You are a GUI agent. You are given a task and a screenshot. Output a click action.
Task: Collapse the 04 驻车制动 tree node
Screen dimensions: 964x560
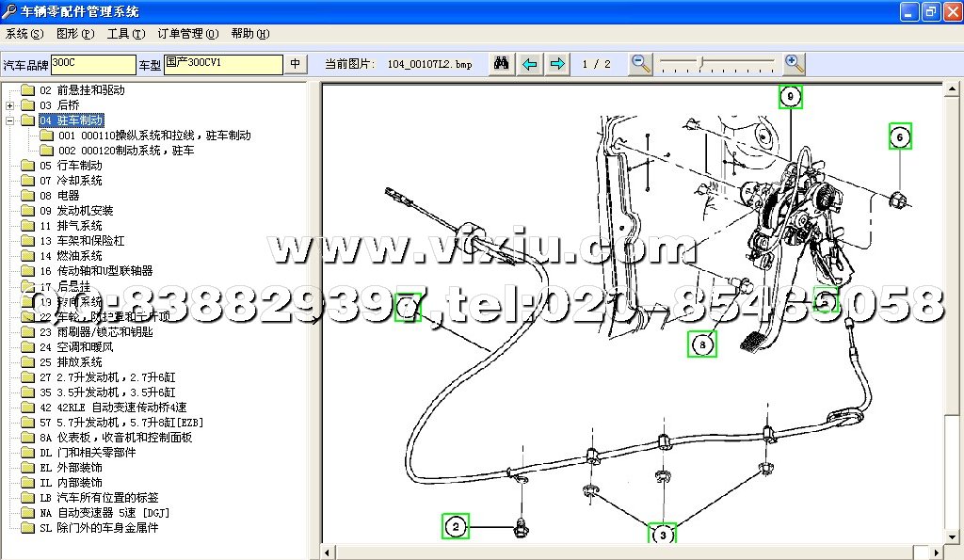click(x=10, y=120)
